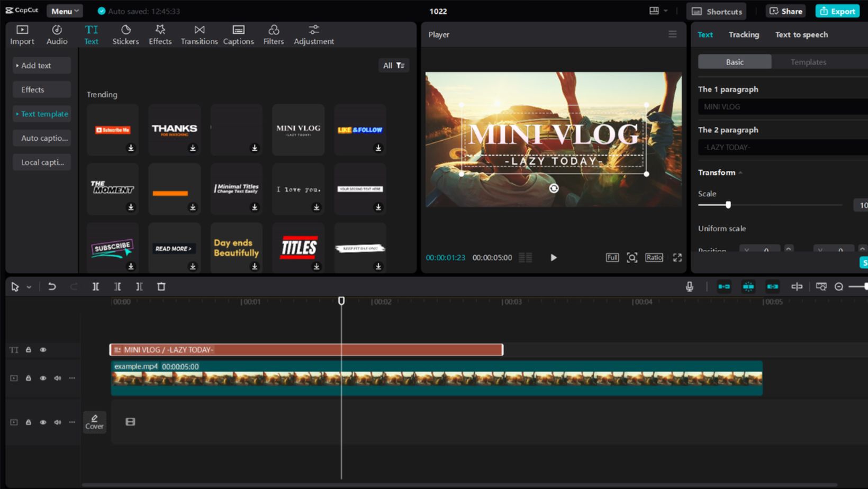
Task: Lock the text track
Action: 29,350
